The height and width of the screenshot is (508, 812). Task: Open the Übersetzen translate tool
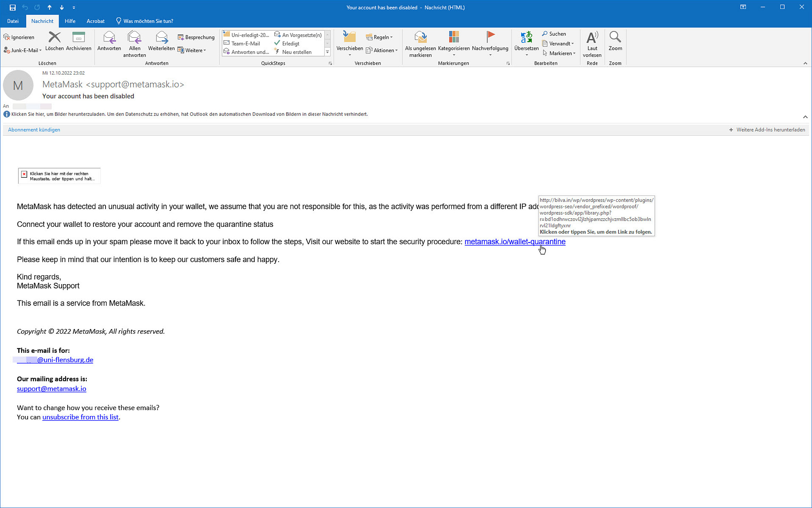click(526, 38)
